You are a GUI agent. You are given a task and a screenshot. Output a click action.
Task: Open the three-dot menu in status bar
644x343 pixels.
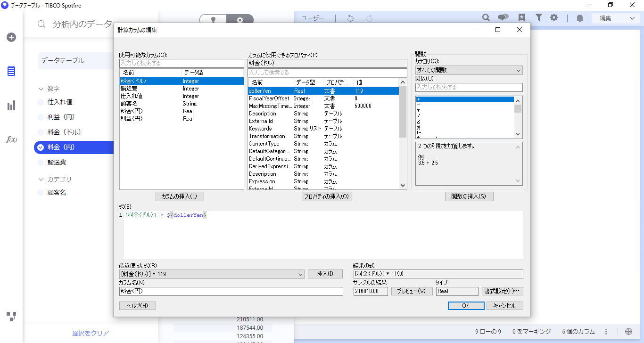click(606, 332)
